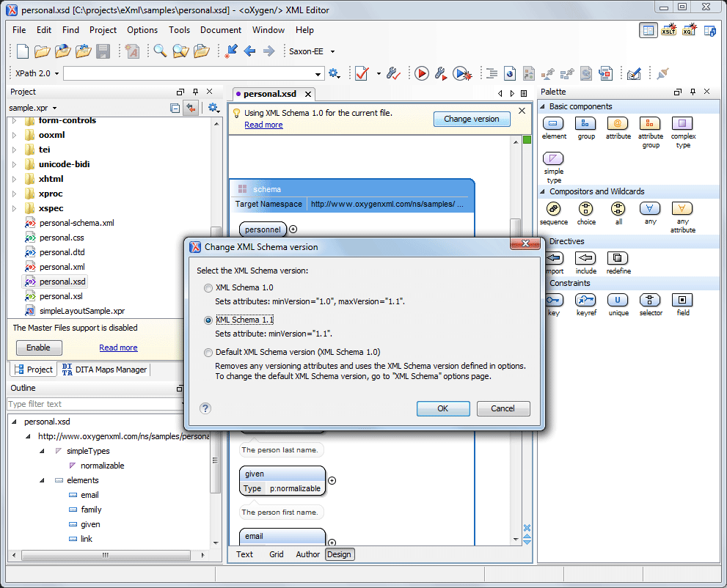Select the XML Schema 1.0 radio button

coord(208,288)
